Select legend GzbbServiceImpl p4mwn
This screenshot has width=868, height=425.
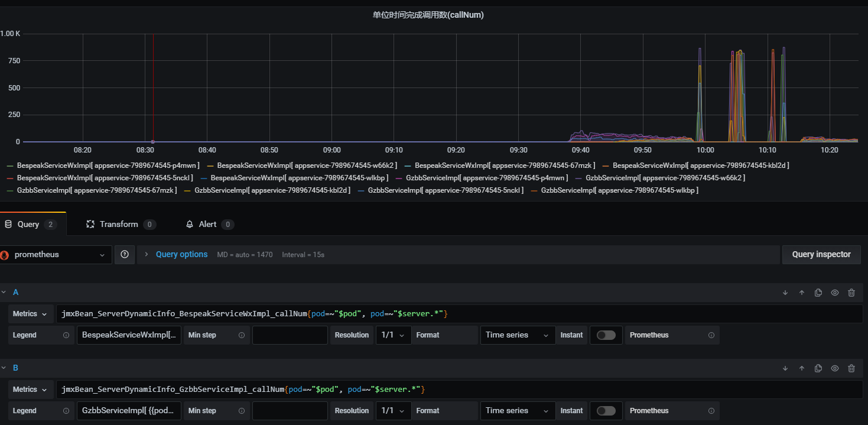tap(487, 178)
